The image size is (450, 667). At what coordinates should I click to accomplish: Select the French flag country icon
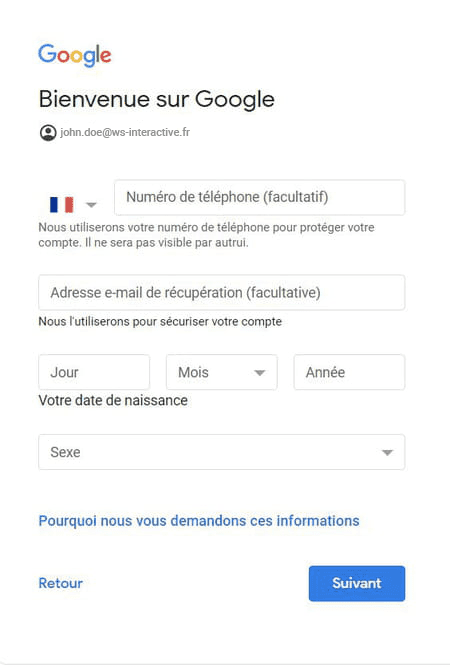(x=62, y=205)
